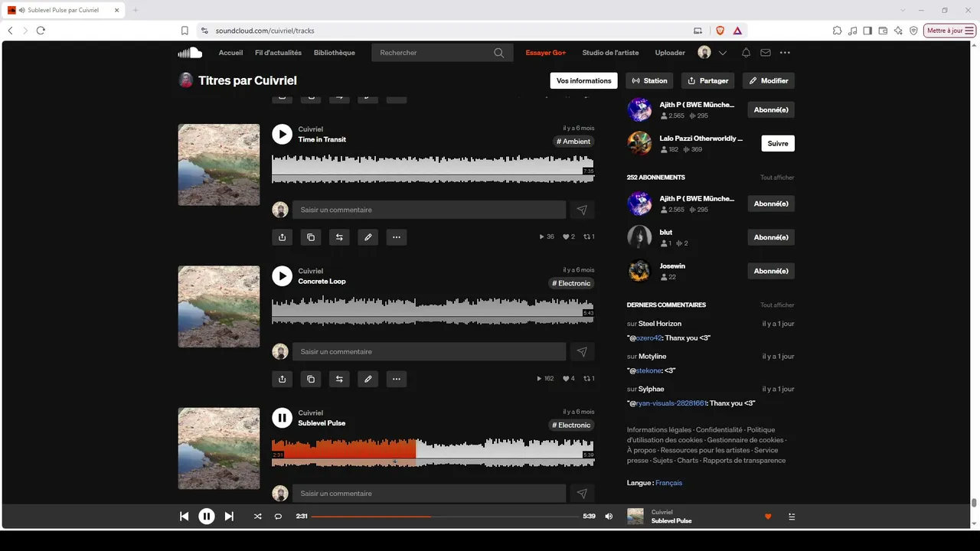Screen dimensions: 980x551
Task: Skip to the previous track in the player bar
Action: (x=185, y=517)
